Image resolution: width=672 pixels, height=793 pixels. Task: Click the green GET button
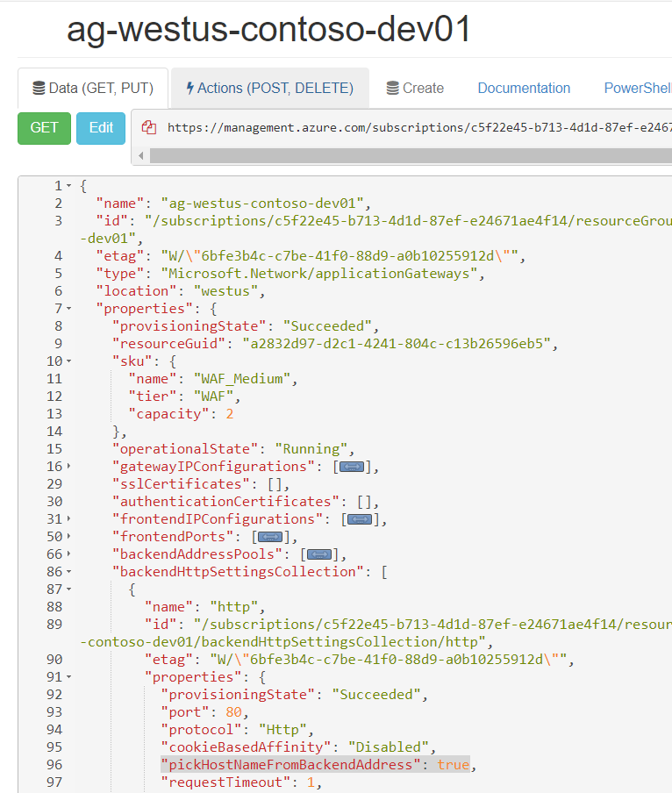coord(44,128)
